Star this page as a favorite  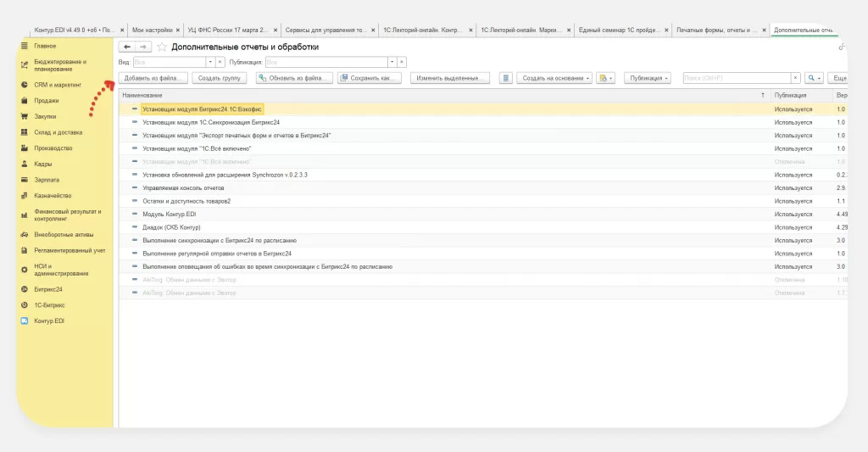point(162,47)
